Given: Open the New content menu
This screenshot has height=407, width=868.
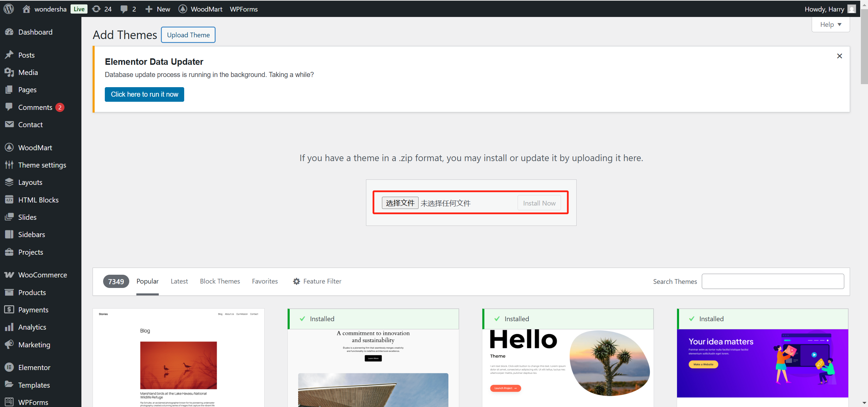Looking at the screenshot, I should pyautogui.click(x=158, y=9).
